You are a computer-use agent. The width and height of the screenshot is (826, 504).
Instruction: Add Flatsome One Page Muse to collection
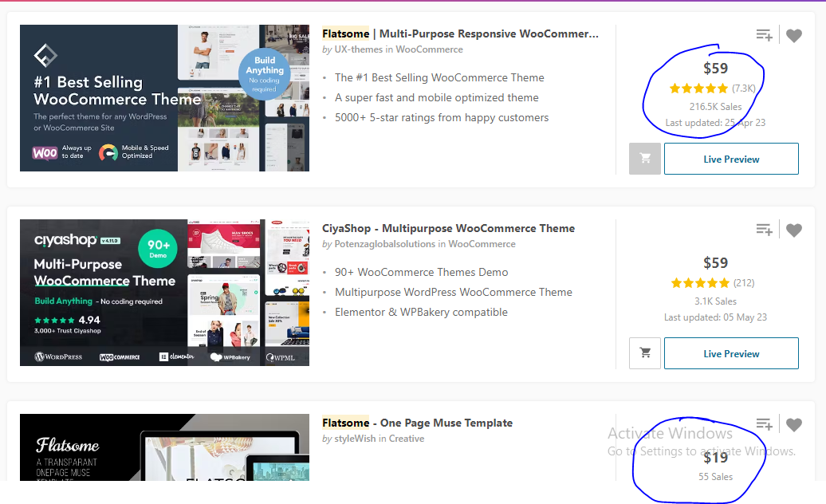(764, 424)
